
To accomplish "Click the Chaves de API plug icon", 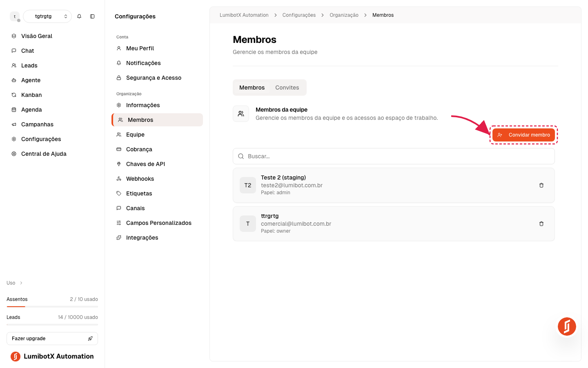I will [119, 164].
